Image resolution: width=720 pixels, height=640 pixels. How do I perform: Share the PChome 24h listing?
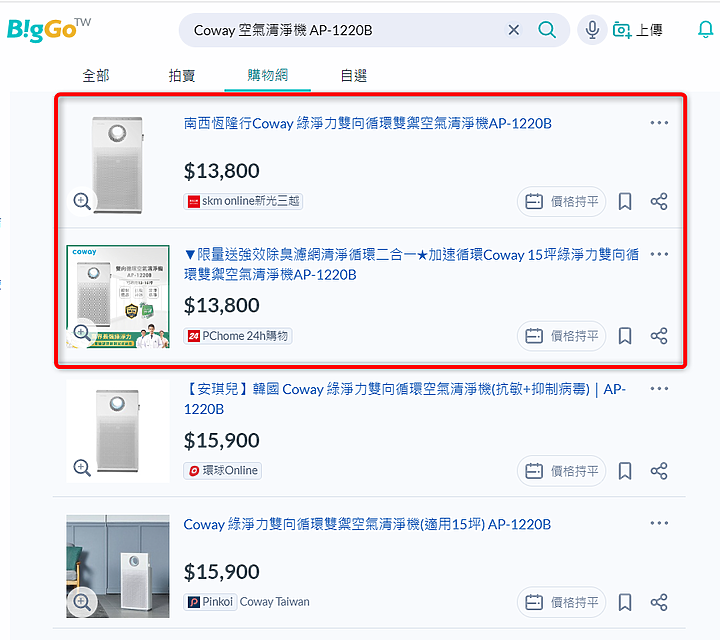pyautogui.click(x=658, y=336)
